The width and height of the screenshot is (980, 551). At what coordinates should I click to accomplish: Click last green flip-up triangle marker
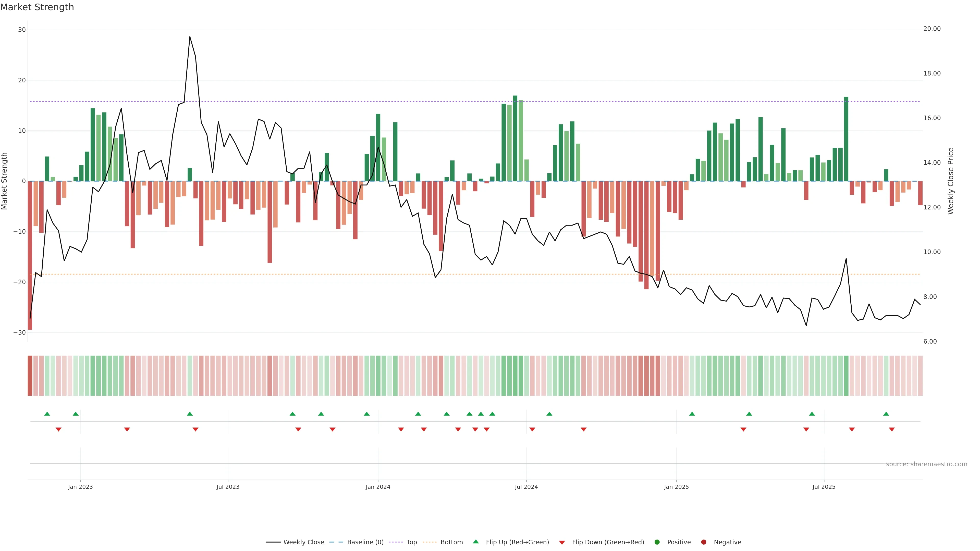[x=886, y=414]
